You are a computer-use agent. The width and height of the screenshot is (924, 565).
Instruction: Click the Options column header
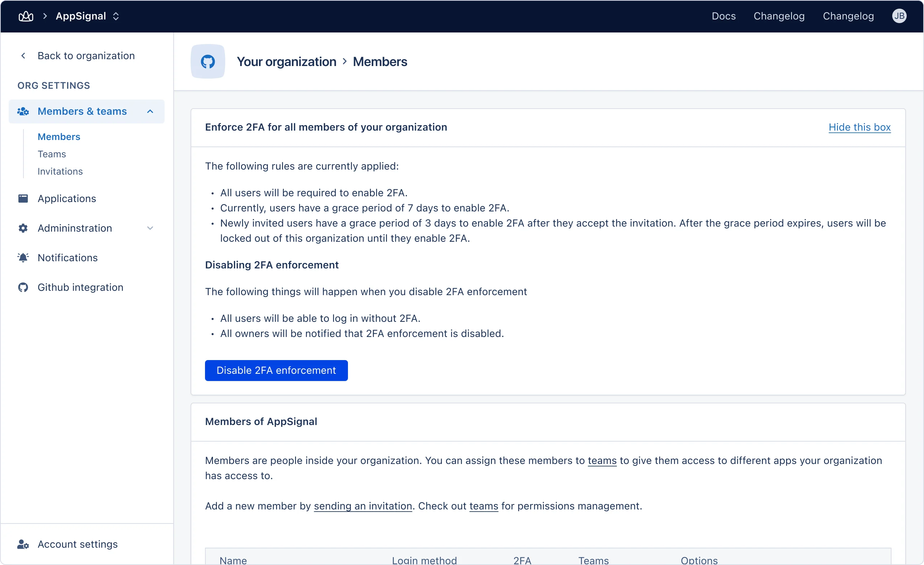tap(699, 561)
